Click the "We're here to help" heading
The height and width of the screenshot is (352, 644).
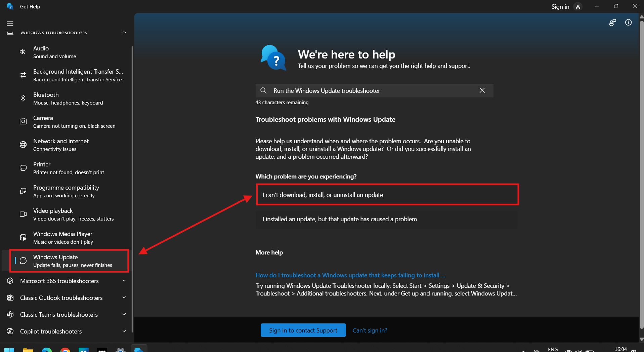pos(346,54)
